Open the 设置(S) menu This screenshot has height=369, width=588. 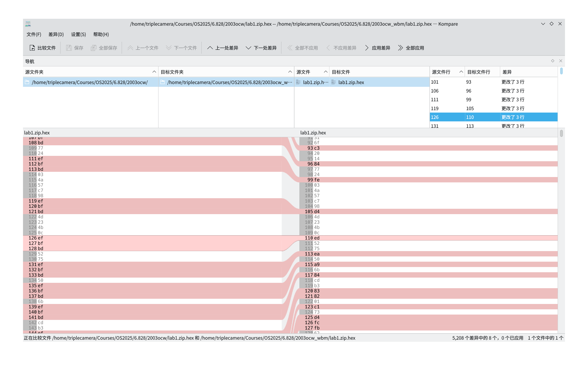point(78,34)
